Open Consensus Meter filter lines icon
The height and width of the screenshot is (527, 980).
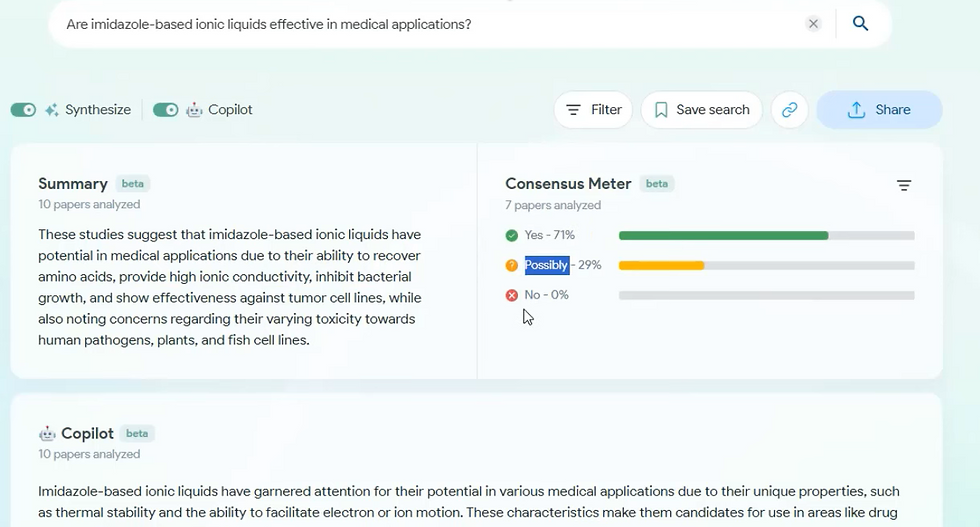tap(904, 185)
